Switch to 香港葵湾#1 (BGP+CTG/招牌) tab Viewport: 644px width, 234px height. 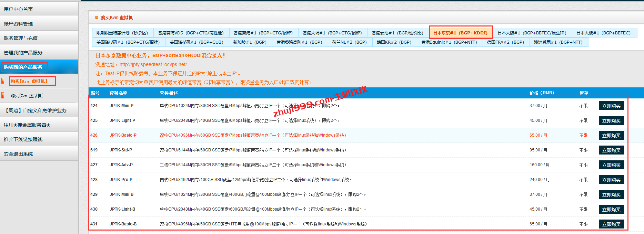click(263, 33)
